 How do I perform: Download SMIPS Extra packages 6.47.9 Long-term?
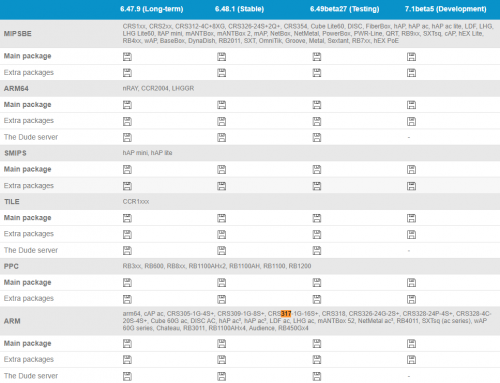click(x=127, y=186)
